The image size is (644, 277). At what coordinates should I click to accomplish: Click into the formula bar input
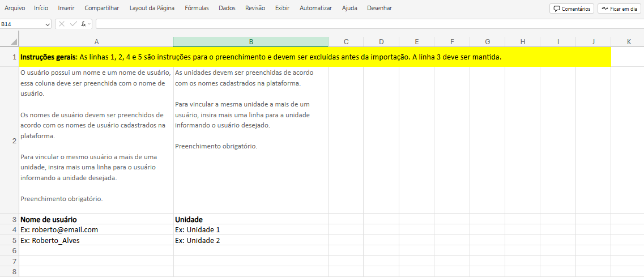point(370,24)
